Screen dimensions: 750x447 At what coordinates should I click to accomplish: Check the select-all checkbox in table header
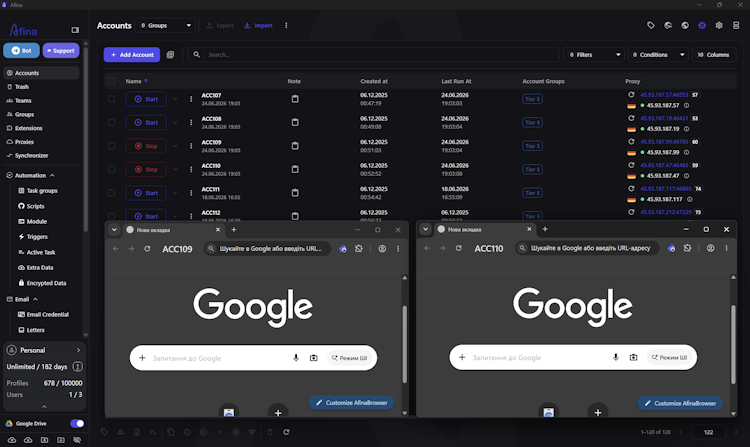pos(111,81)
